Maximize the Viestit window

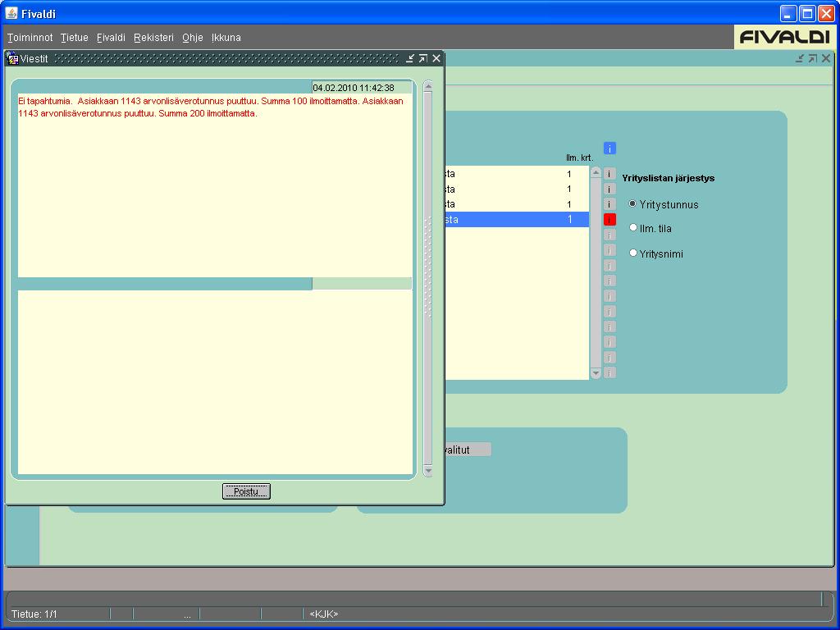[423, 58]
